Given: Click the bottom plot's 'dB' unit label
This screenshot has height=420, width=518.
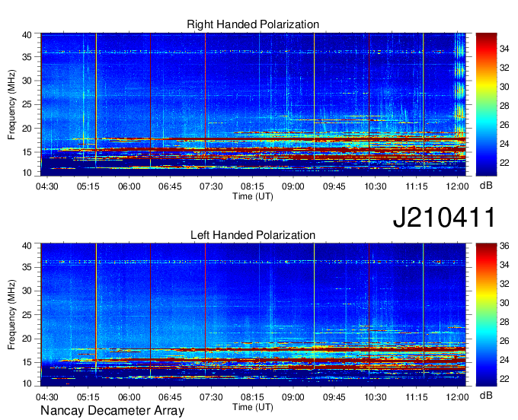Looking at the screenshot, I should 486,395.
